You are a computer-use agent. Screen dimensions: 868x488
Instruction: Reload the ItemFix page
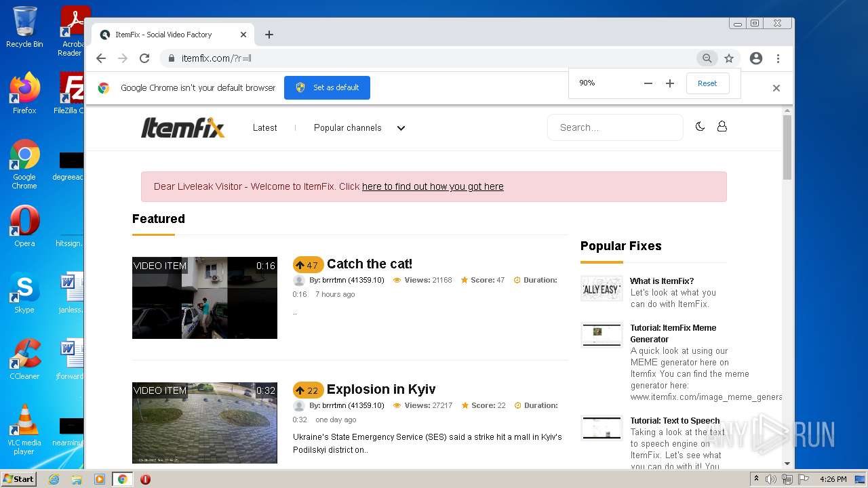(x=144, y=58)
